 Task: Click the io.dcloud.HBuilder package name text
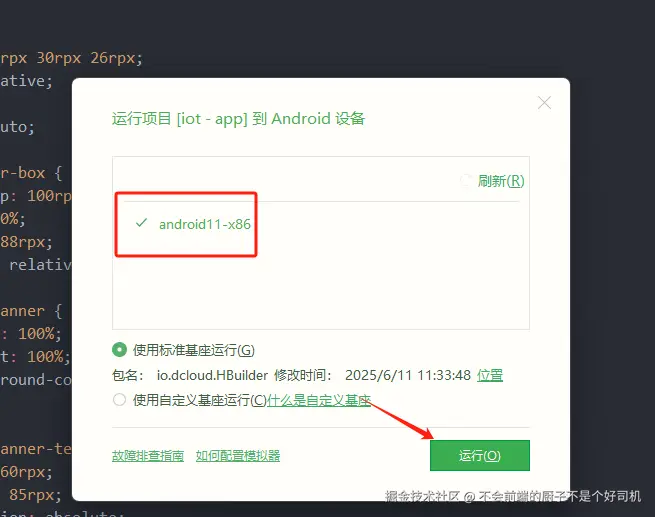[212, 375]
